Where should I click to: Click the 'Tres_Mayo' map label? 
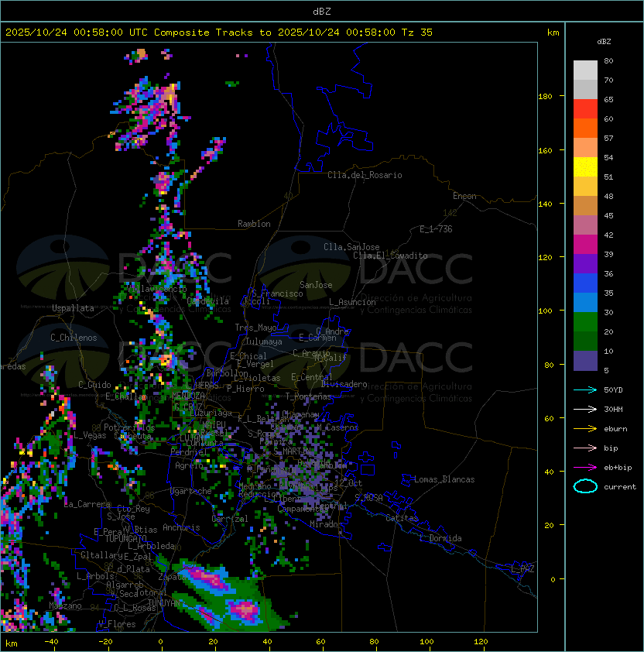255,328
